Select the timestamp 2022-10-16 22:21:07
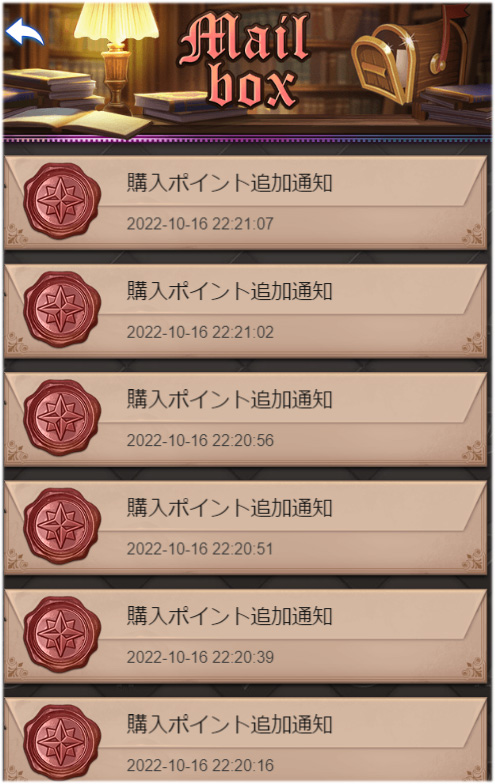The width and height of the screenshot is (495, 784). click(x=200, y=224)
